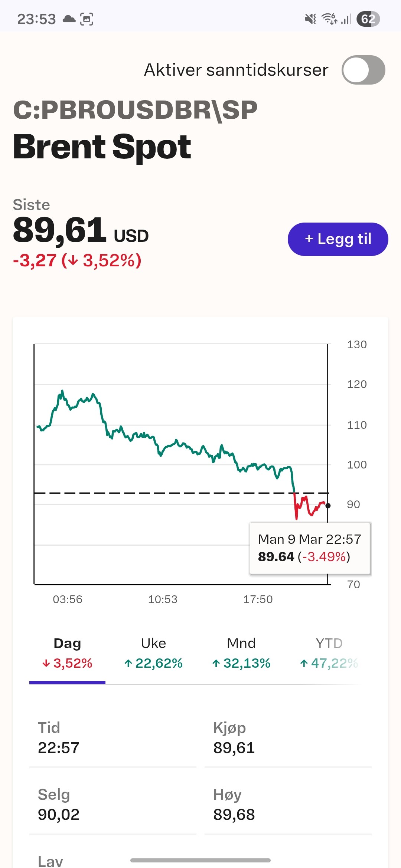Tap the + Legg til button

point(338,239)
